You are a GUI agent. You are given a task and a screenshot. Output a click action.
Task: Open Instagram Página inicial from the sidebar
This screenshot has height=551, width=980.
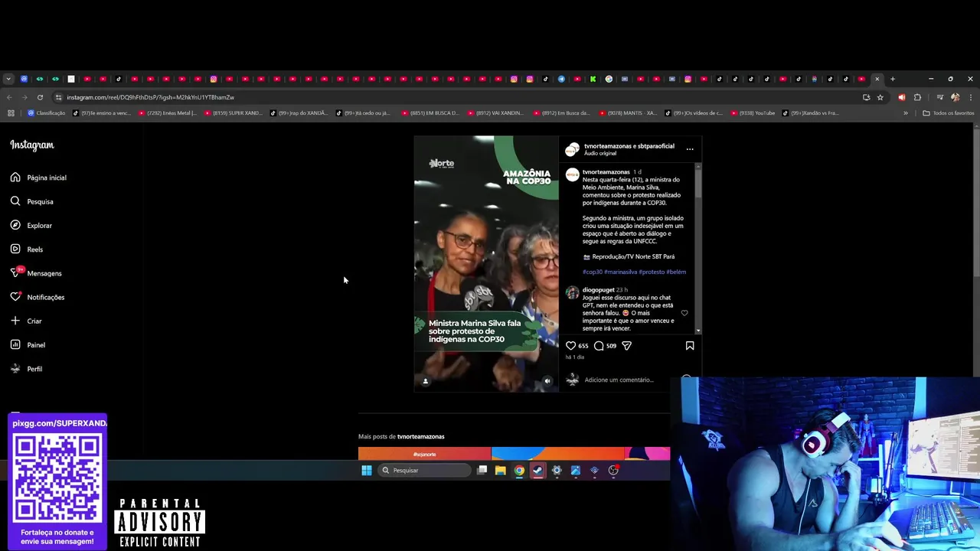pos(38,178)
